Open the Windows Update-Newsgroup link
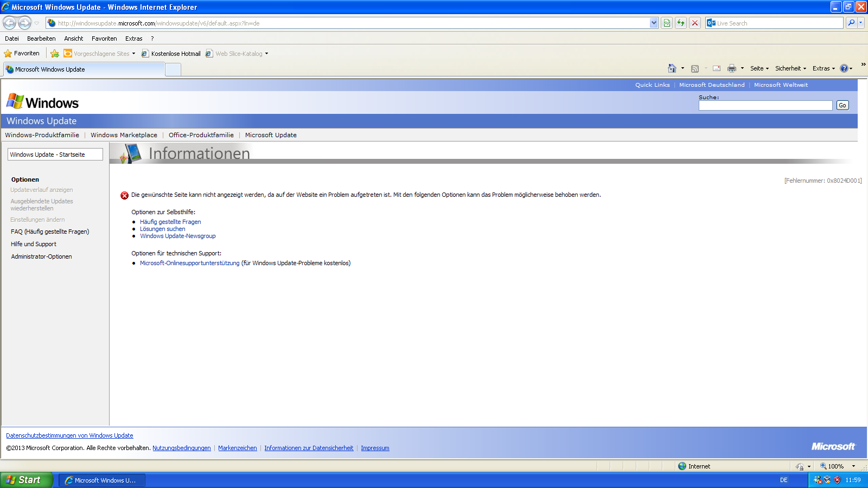Viewport: 868px width, 488px height. (178, 236)
